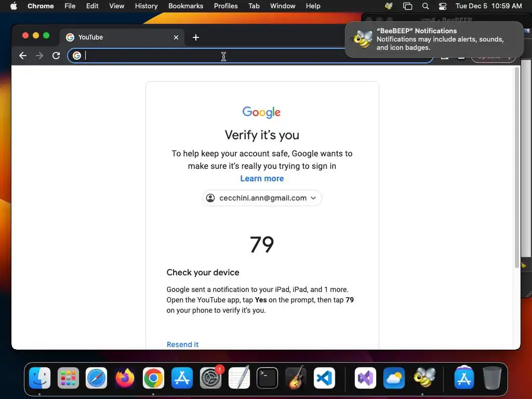
Task: Click the Stage Manager menu bar icon
Action: pos(407,6)
